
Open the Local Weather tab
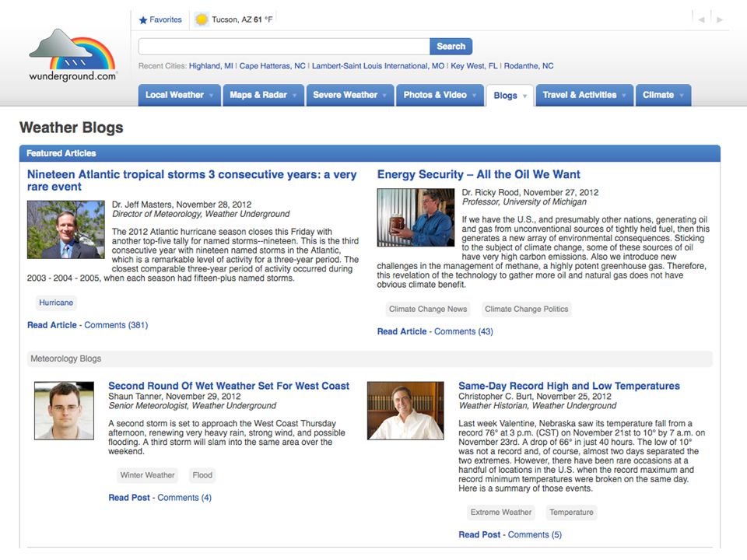pos(179,95)
